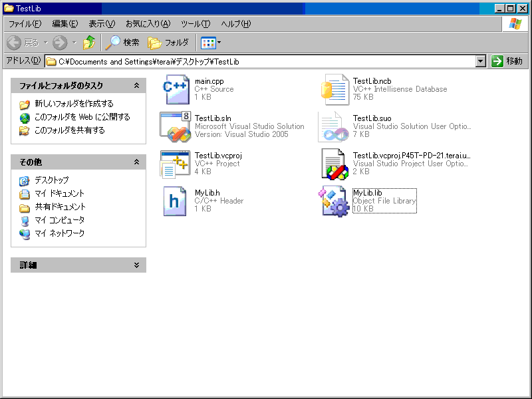The image size is (532, 399).
Task: Select the TestLib.suo user options icon
Action: pyautogui.click(x=334, y=126)
